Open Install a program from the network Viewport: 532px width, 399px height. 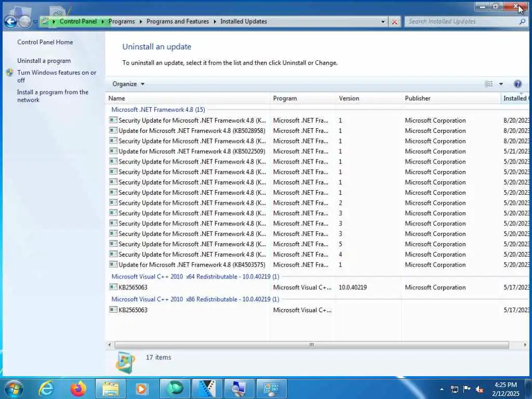coord(52,96)
